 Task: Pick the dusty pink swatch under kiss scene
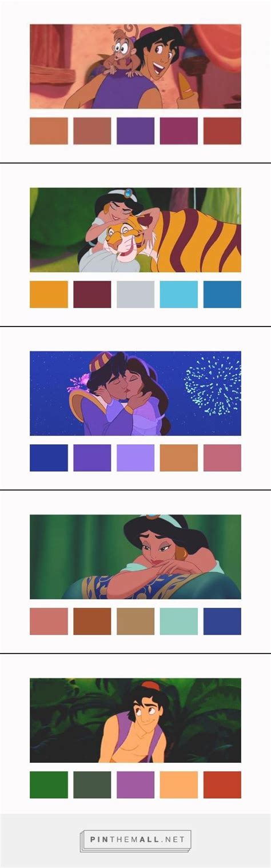[222, 458]
